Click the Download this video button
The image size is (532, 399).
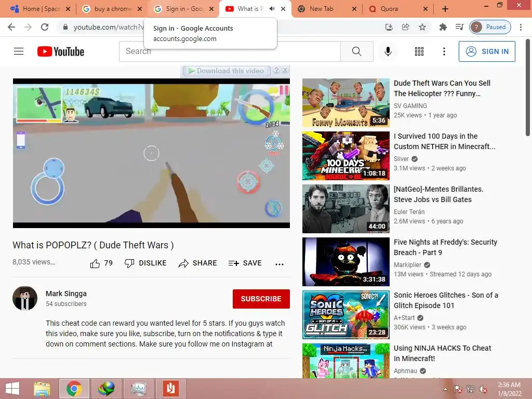point(227,71)
